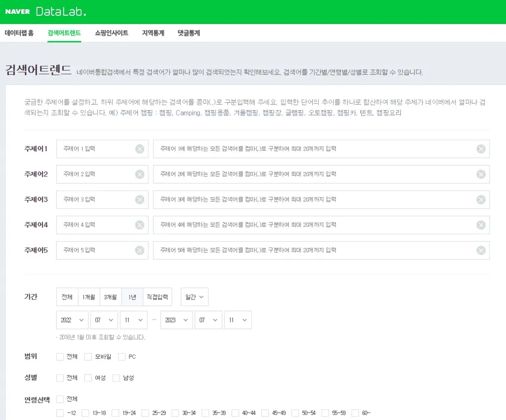
Task: Clear the 주제어3 name field with X icon
Action: [x=140, y=200]
